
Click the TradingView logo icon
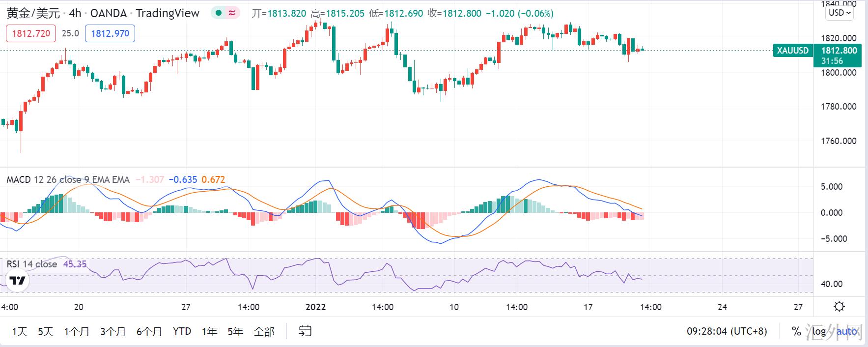click(x=18, y=281)
